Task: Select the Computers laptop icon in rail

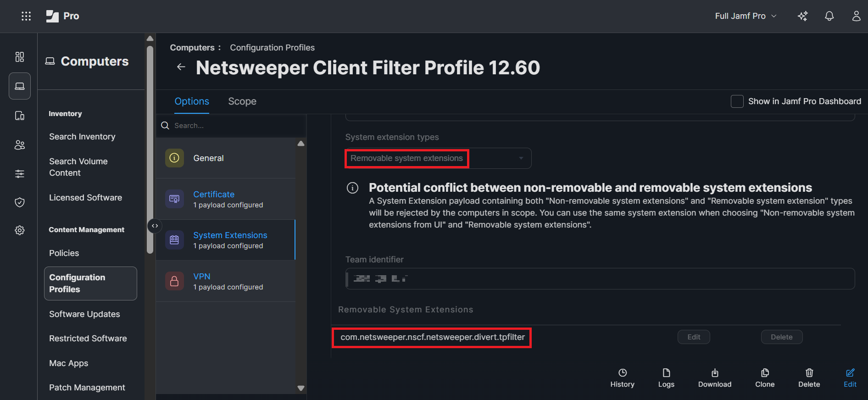Action: pyautogui.click(x=20, y=86)
